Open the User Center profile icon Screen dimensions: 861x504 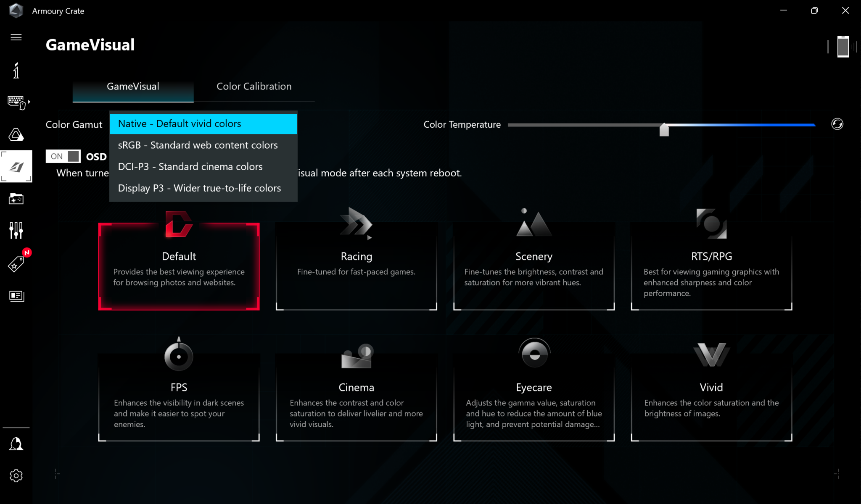click(16, 444)
